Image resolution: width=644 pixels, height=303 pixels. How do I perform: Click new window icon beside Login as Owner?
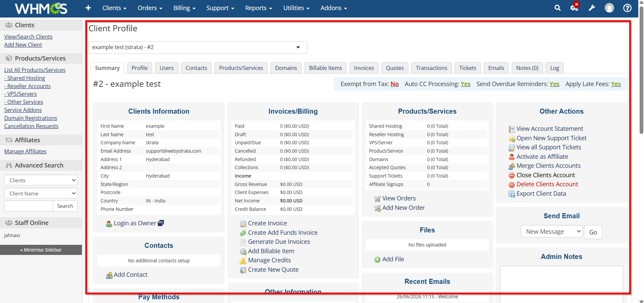click(x=161, y=223)
